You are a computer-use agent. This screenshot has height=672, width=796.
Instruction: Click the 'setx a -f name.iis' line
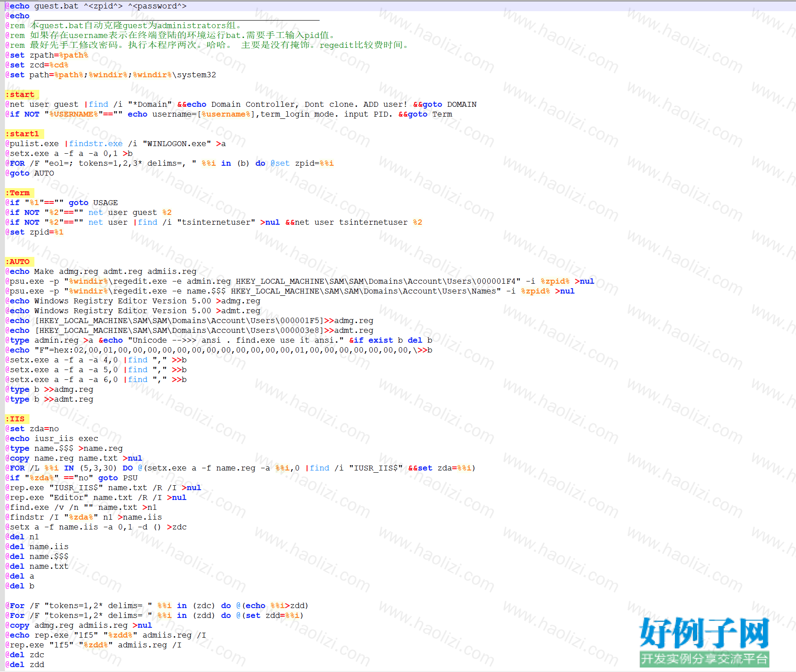pyautogui.click(x=96, y=527)
